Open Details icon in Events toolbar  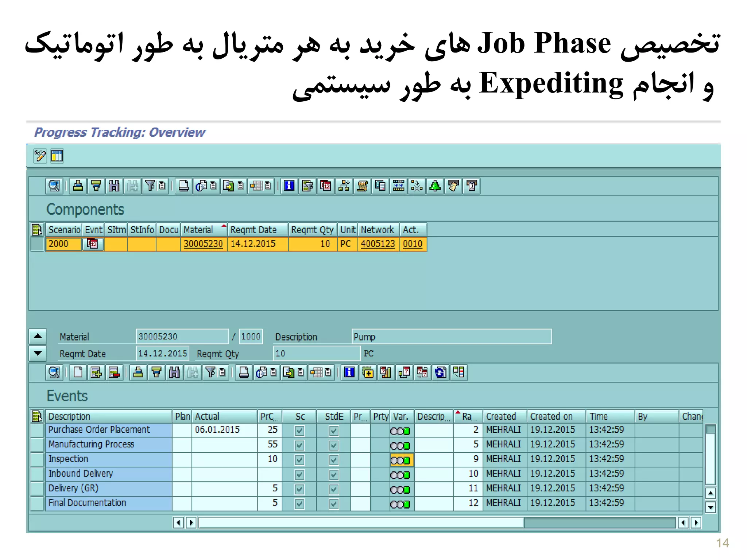(54, 373)
